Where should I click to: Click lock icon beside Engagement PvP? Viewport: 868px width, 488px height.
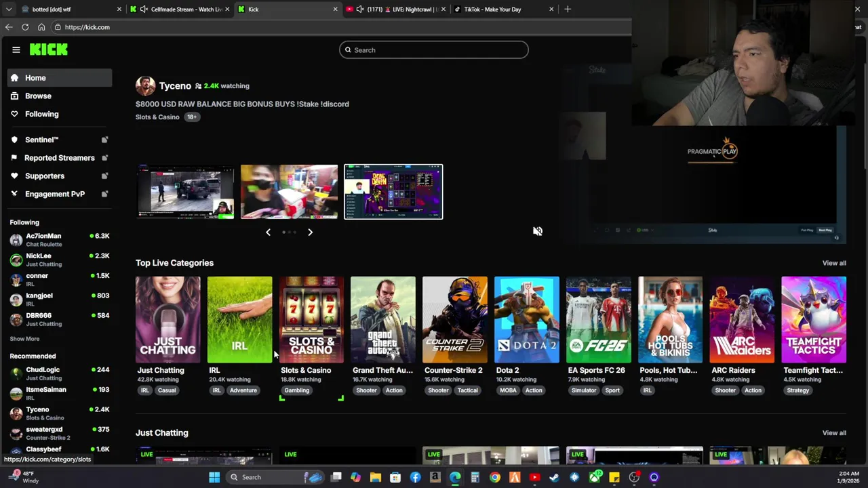pyautogui.click(x=104, y=194)
